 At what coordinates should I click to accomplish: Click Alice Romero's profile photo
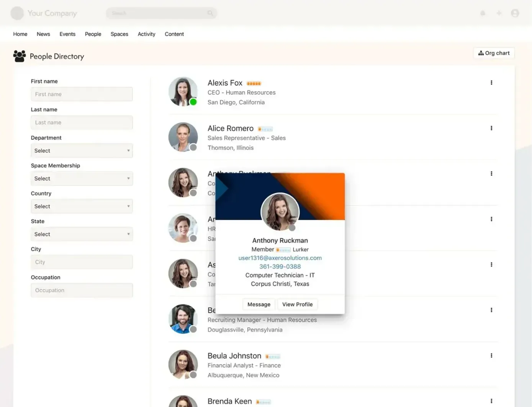tap(183, 137)
